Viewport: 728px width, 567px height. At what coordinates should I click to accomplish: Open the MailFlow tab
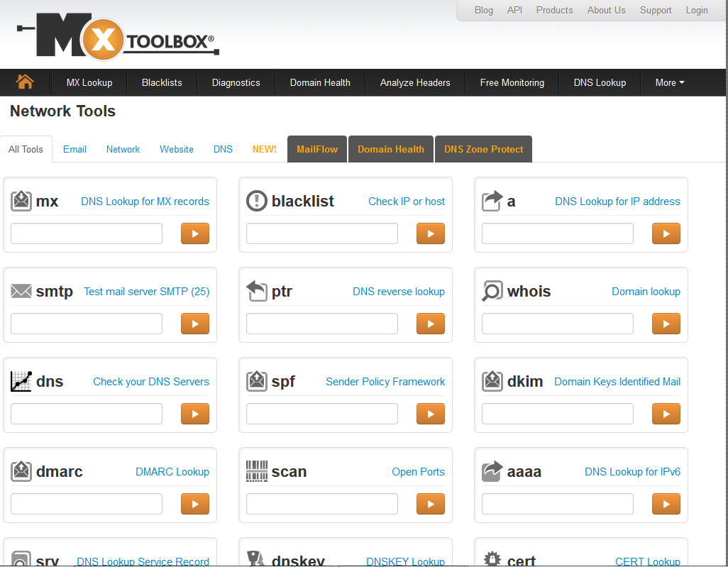click(316, 149)
